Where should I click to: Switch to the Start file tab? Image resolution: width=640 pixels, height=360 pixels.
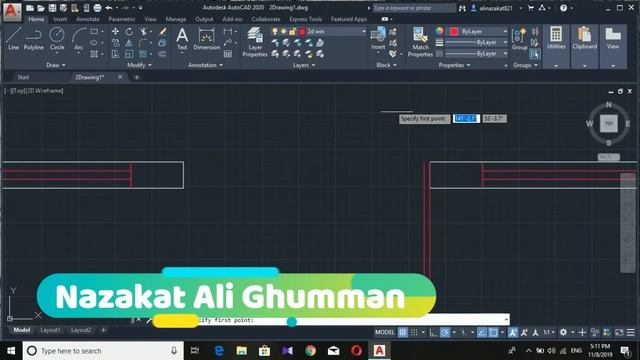(x=23, y=77)
